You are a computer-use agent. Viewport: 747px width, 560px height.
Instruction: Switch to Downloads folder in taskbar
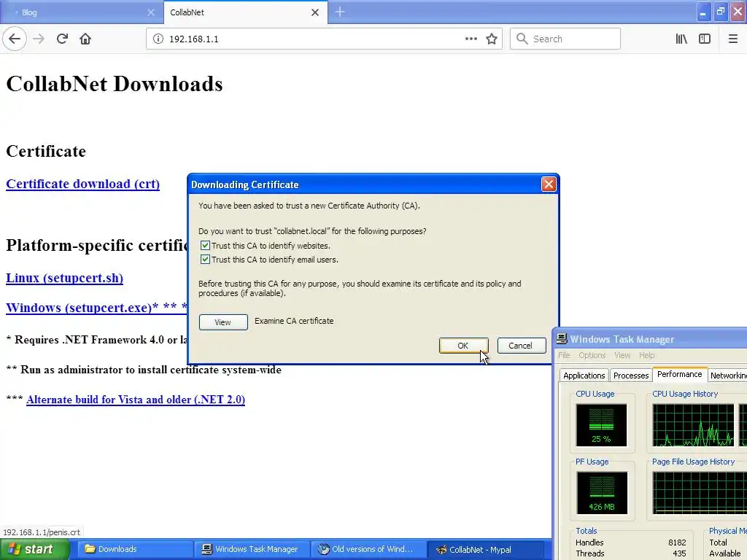point(135,550)
